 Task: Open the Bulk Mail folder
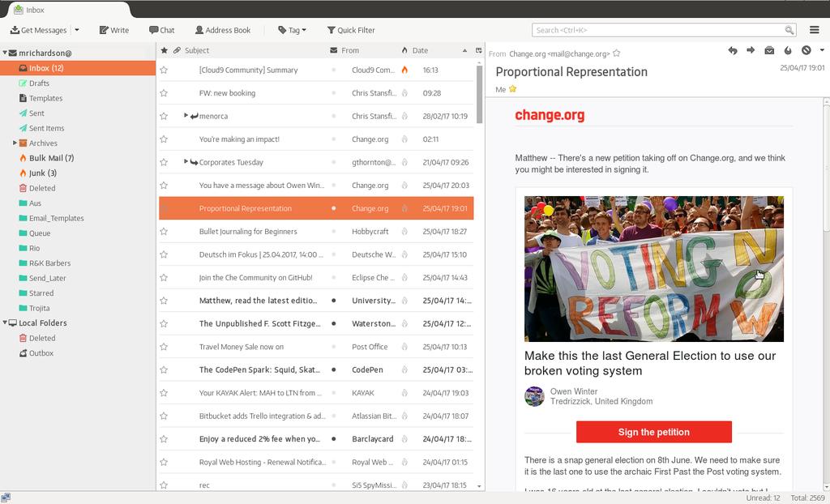click(51, 158)
